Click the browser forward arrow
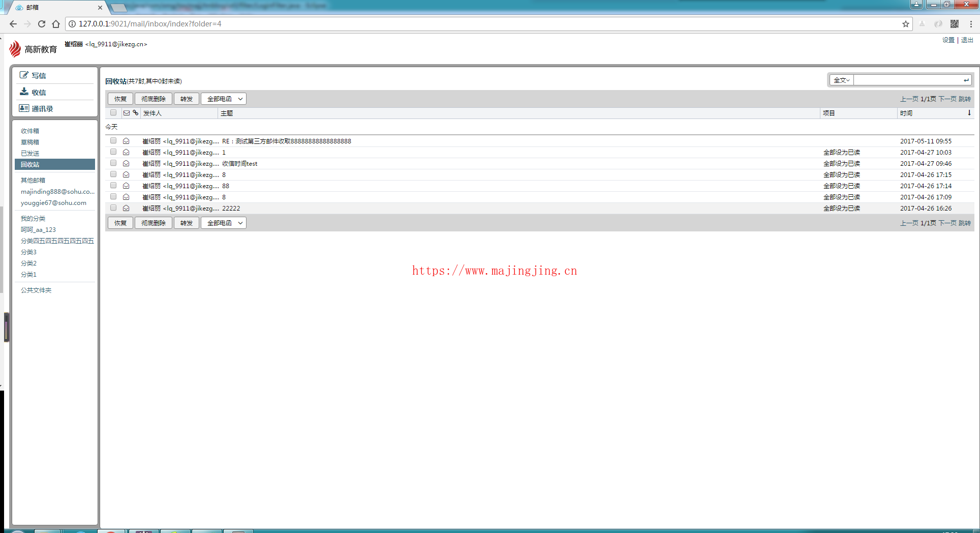980x533 pixels. [x=27, y=24]
